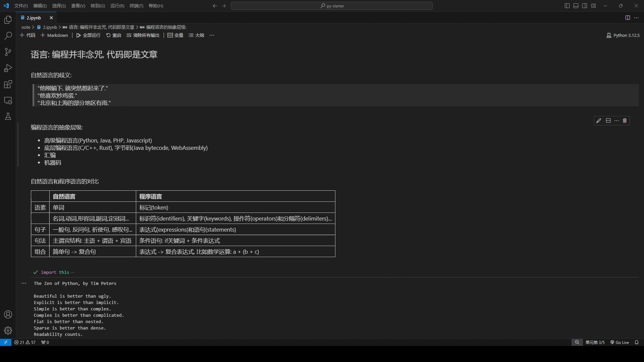The image size is (644, 362).
Task: Click the '语言: 编程并非念咒' breadcrumb heading
Action: pyautogui.click(x=99, y=27)
